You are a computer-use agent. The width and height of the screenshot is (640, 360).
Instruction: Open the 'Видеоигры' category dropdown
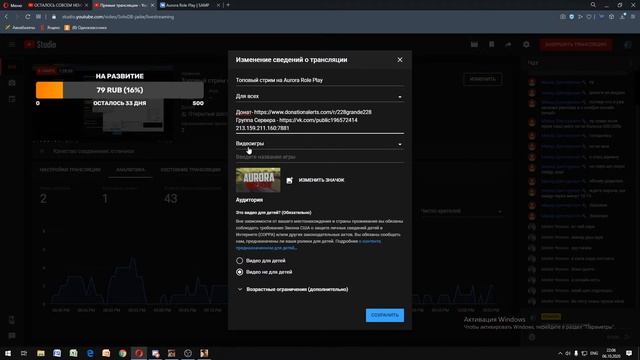[320, 144]
